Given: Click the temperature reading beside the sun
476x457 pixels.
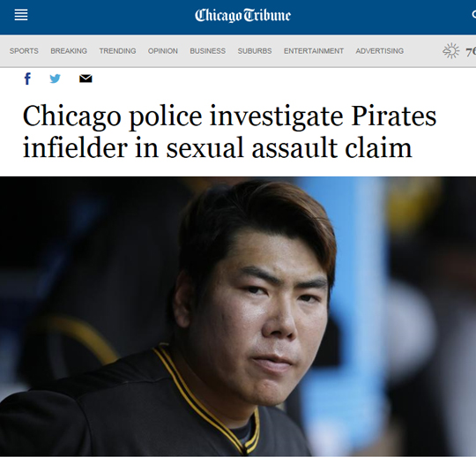Looking at the screenshot, I should [x=471, y=52].
